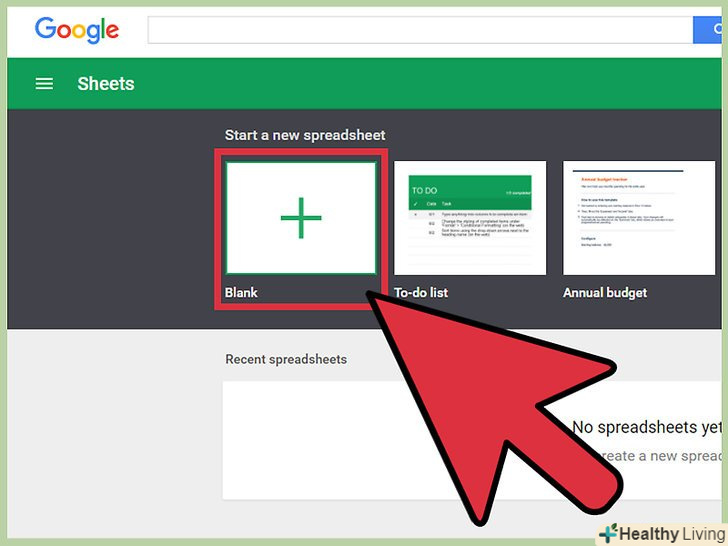
Task: Click the To-do list label
Action: (x=421, y=292)
